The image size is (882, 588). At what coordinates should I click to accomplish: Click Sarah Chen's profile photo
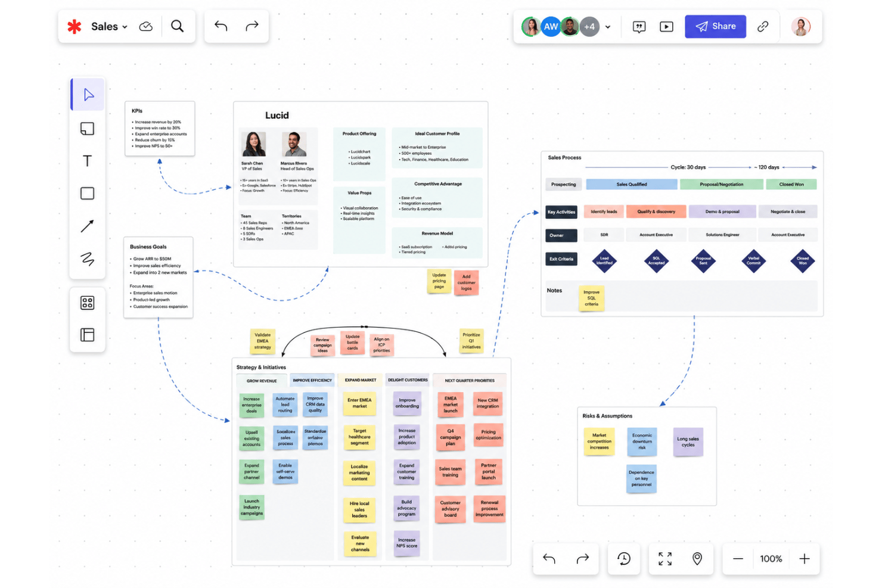[253, 145]
